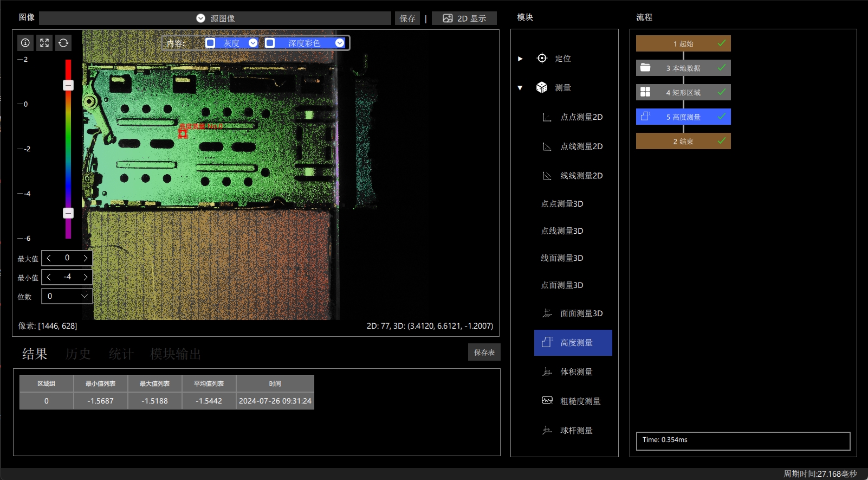
Task: Select the 线线测量2D tool icon
Action: click(547, 176)
